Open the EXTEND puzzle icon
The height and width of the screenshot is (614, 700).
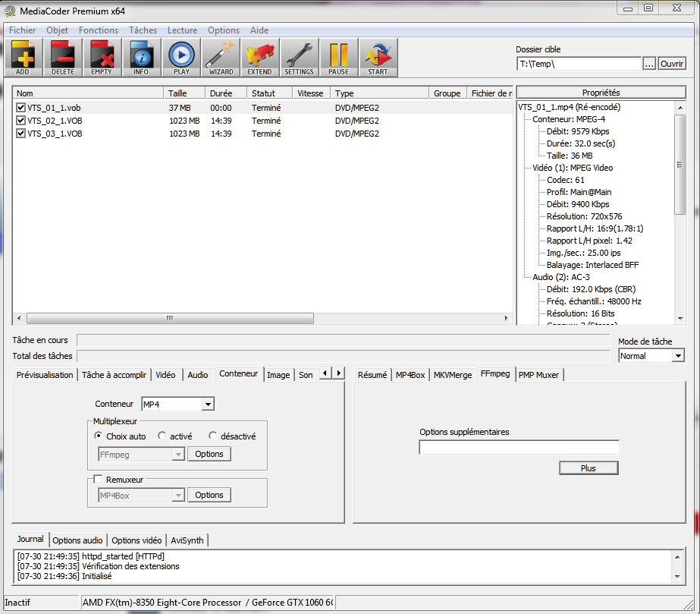(x=260, y=58)
